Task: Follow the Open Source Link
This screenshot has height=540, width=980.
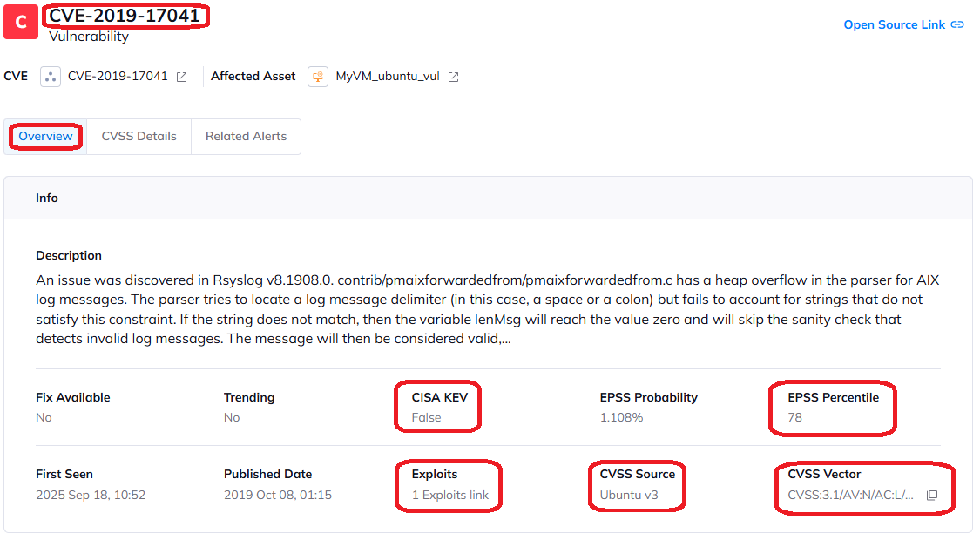Action: (x=894, y=25)
